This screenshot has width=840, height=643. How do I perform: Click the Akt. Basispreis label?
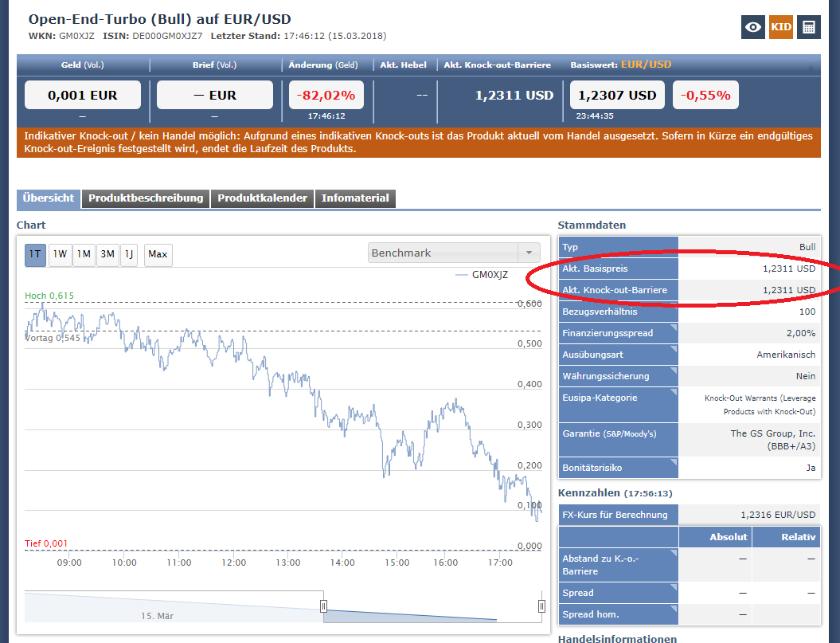tap(595, 269)
